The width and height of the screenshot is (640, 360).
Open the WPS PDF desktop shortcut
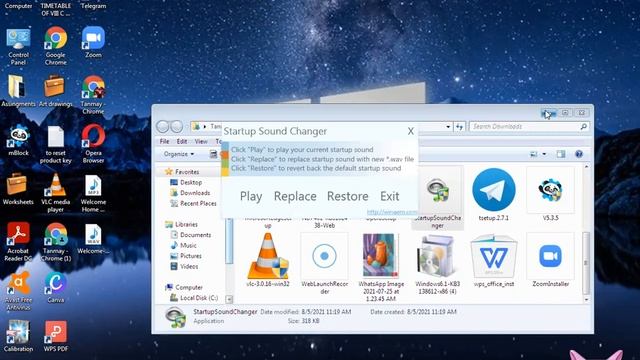[x=56, y=336]
